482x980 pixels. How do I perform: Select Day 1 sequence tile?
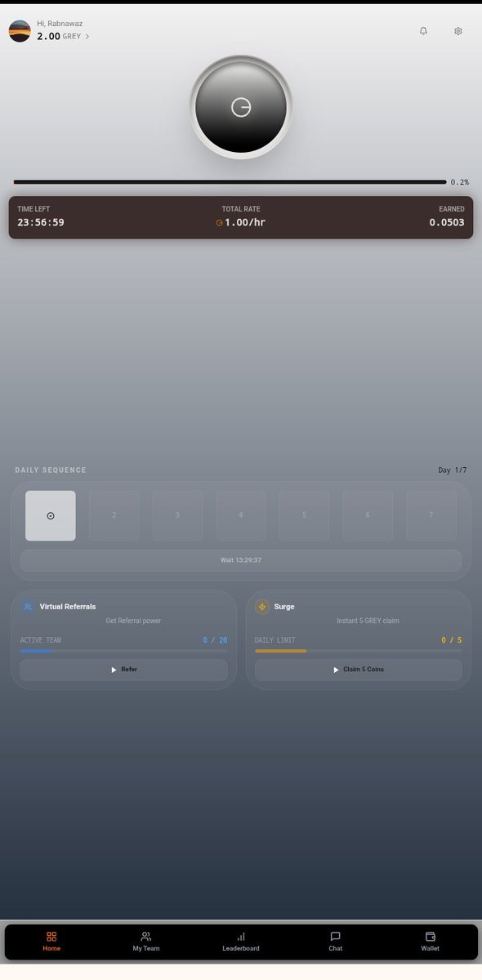(x=51, y=515)
